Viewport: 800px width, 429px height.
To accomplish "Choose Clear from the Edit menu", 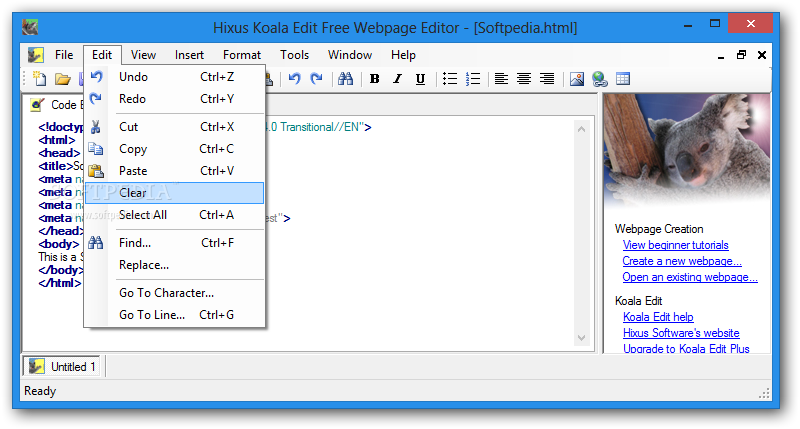I will pyautogui.click(x=174, y=193).
